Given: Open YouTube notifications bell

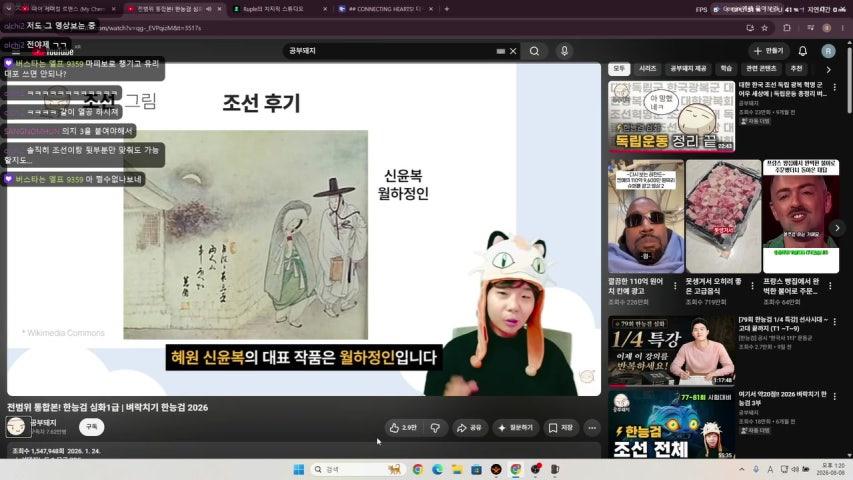Looking at the screenshot, I should tap(802, 51).
